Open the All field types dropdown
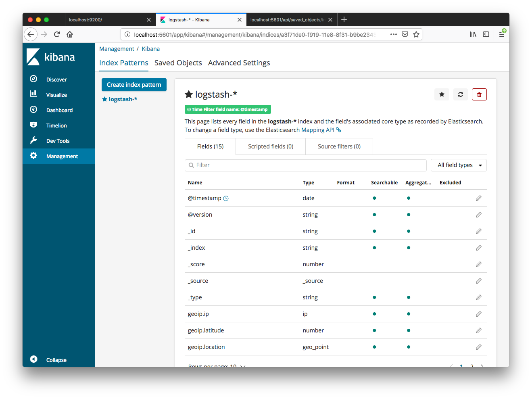The height and width of the screenshot is (399, 532). (x=459, y=165)
